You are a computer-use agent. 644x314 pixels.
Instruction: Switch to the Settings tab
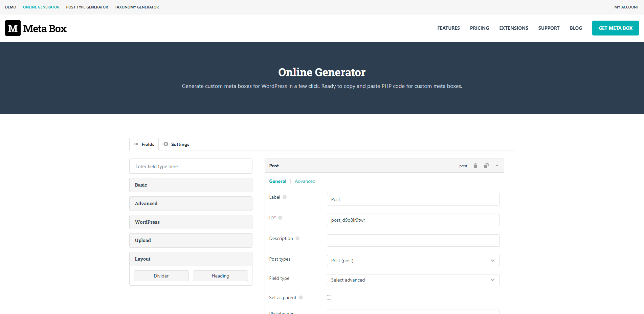click(176, 144)
